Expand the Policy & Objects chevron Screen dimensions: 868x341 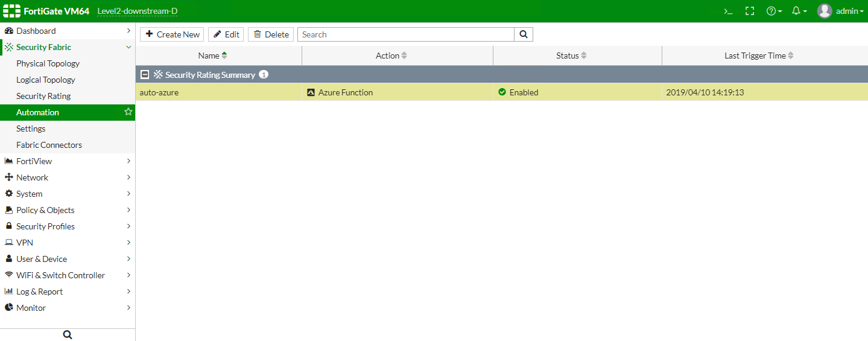point(128,210)
